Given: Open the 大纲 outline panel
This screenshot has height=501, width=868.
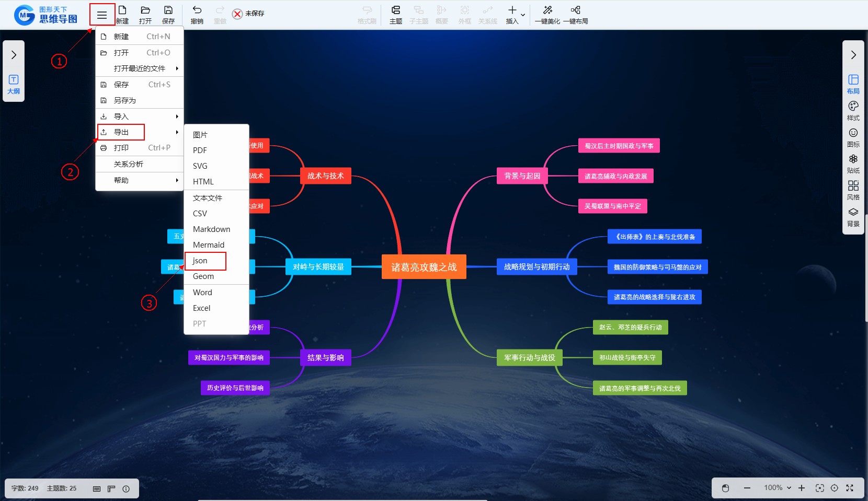Looking at the screenshot, I should point(14,84).
